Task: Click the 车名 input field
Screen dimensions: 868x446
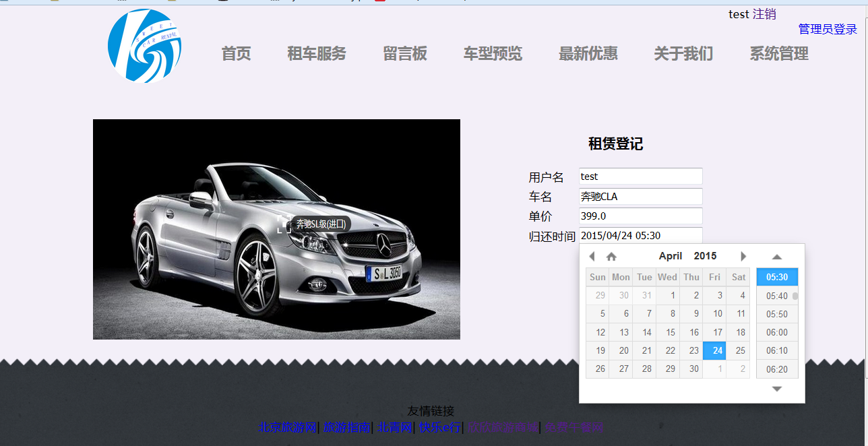Action: [x=641, y=197]
